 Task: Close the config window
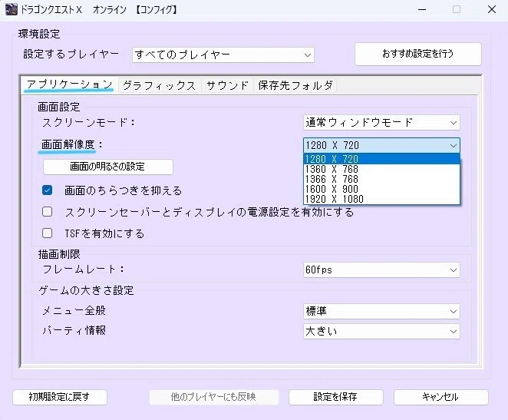tap(491, 10)
